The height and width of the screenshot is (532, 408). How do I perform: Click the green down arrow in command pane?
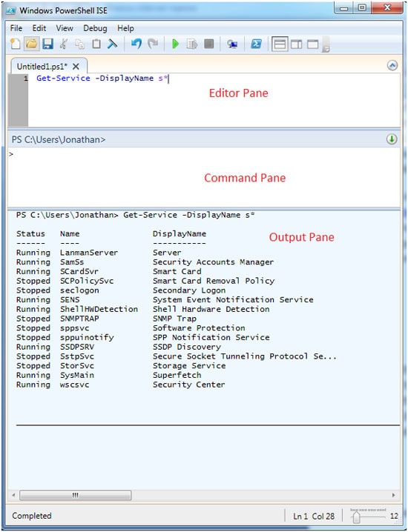(x=392, y=139)
